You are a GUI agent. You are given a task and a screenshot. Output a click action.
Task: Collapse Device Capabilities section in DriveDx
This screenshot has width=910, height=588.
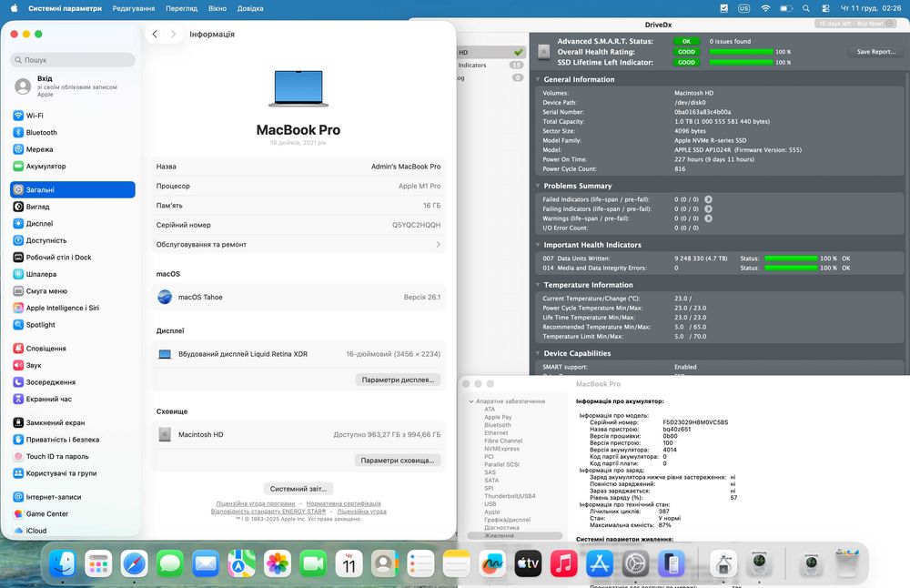[538, 353]
